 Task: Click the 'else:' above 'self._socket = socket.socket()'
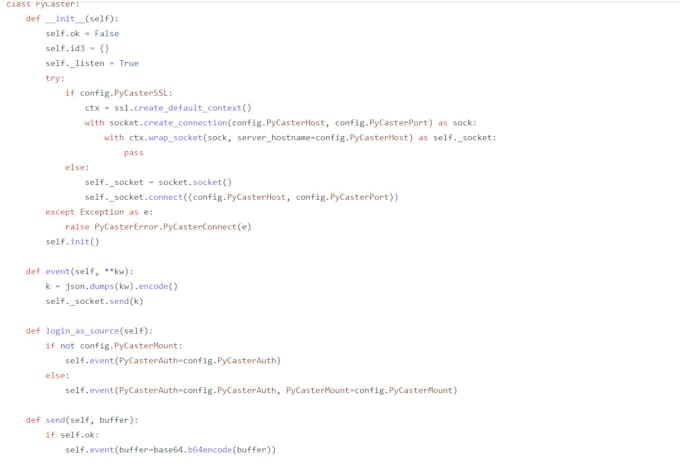(x=77, y=167)
